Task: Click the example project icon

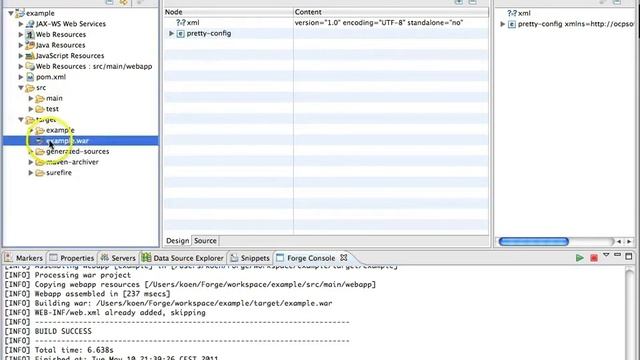Action: pyautogui.click(x=20, y=13)
